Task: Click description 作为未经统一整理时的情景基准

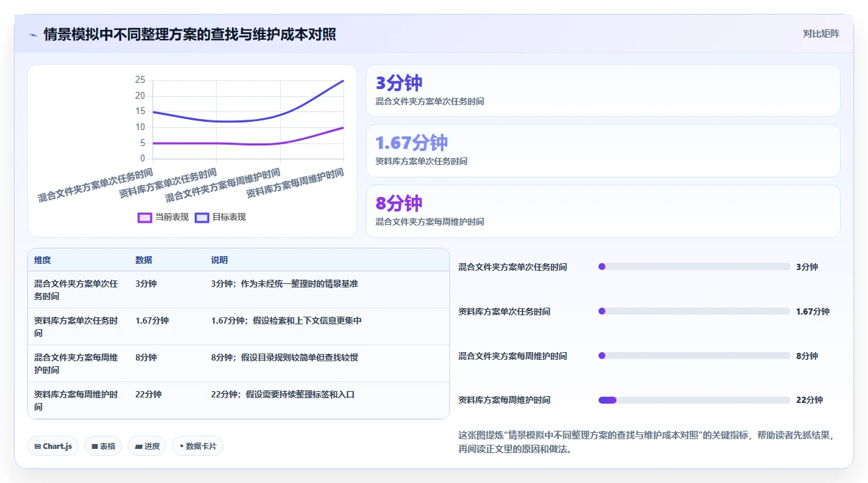Action: tap(300, 284)
